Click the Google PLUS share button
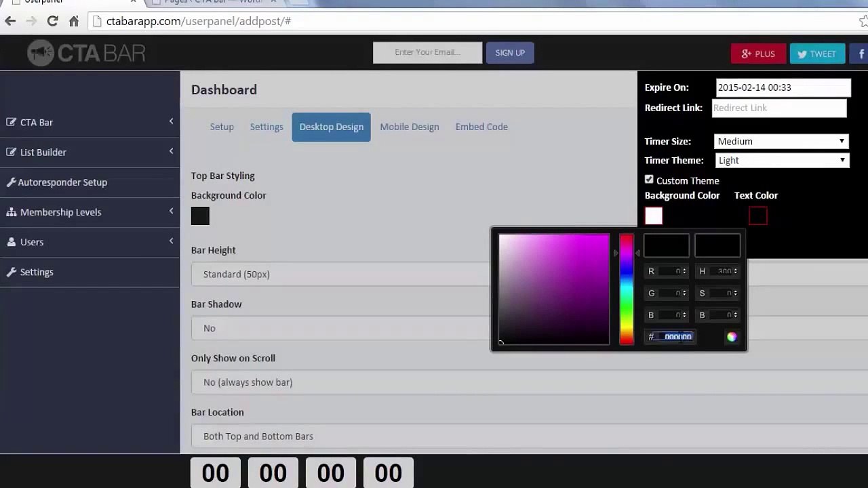 [758, 54]
